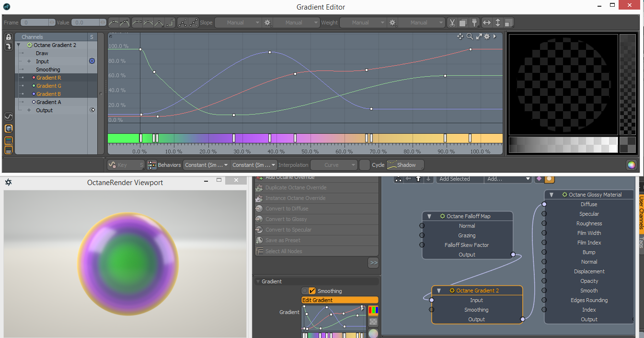
Task: Click the >> expand button under commands list
Action: (x=373, y=263)
